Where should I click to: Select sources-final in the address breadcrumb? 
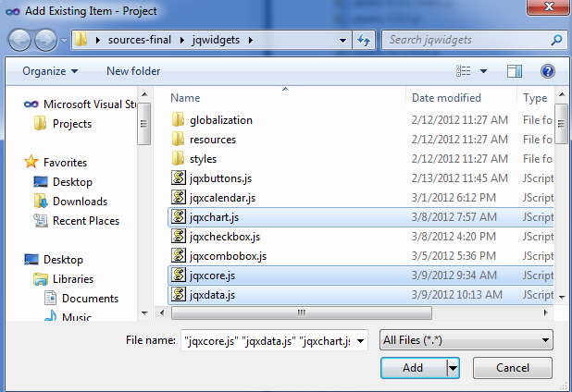(x=140, y=40)
